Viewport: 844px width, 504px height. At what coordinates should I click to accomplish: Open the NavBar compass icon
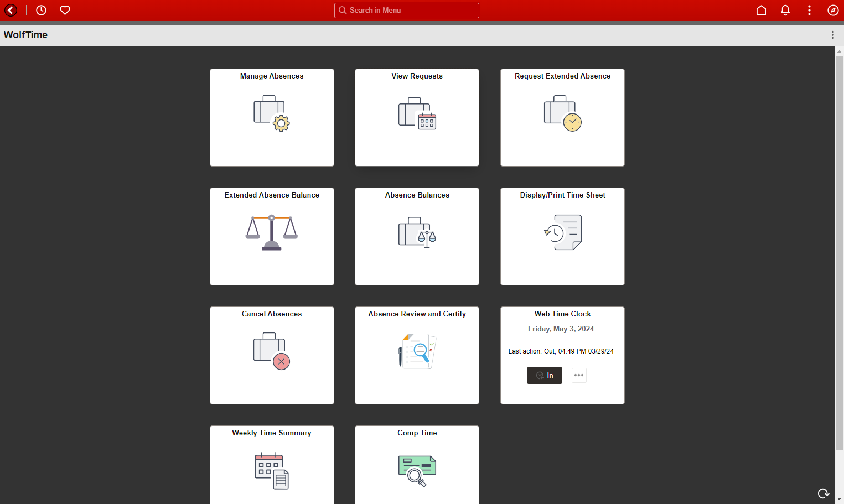coord(833,10)
